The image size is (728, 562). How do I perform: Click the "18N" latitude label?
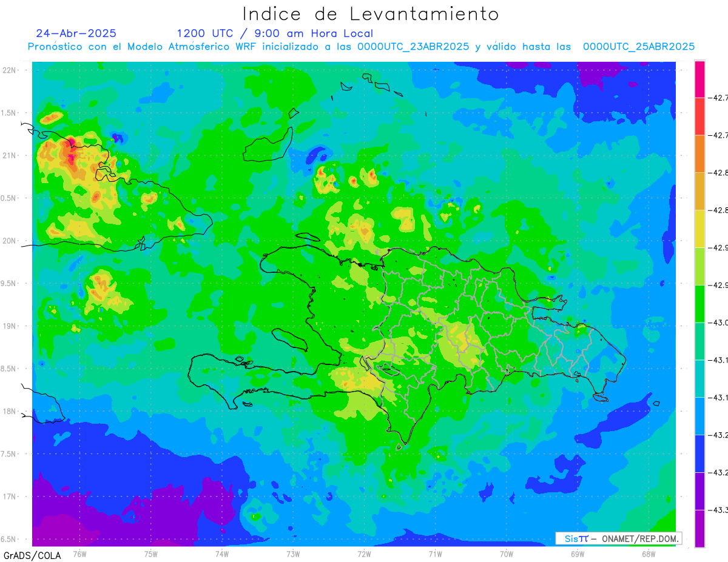point(10,412)
